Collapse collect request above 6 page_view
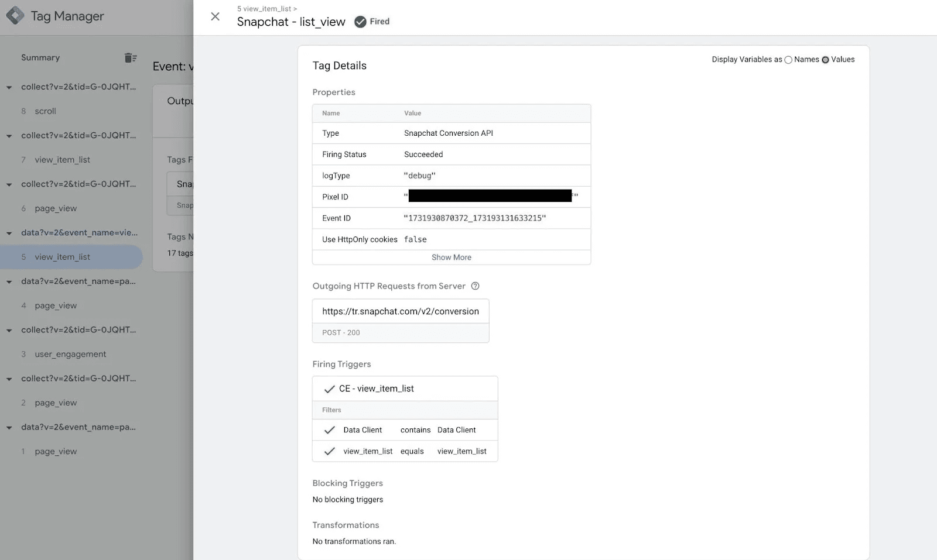Image resolution: width=937 pixels, height=560 pixels. click(x=9, y=184)
